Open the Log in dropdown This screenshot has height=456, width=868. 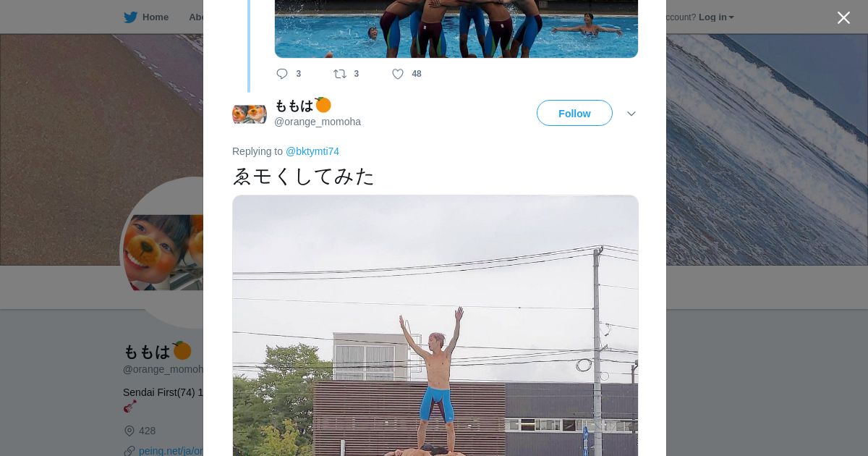(716, 17)
